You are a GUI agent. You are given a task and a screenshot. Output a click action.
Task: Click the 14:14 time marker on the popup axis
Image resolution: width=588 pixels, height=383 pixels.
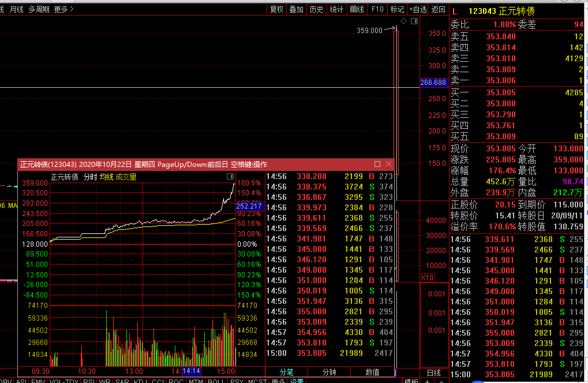[191, 371]
